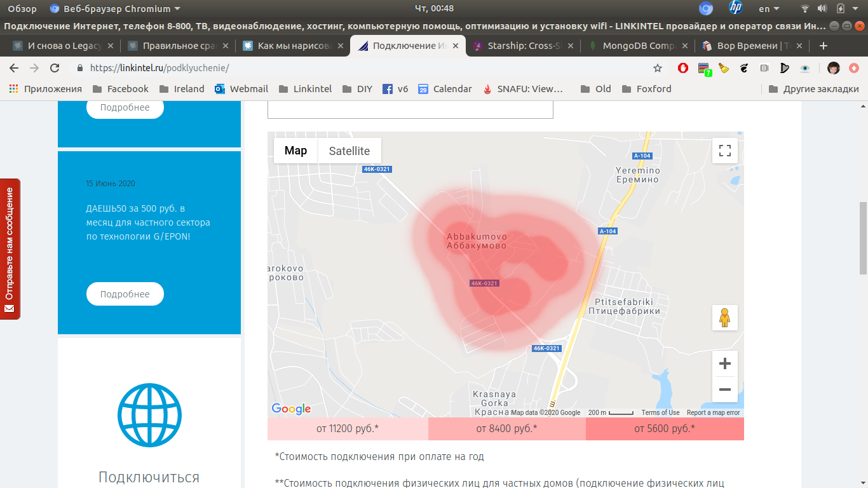Bookmark this page with the star icon
Screen dimensions: 868x488
click(658, 68)
